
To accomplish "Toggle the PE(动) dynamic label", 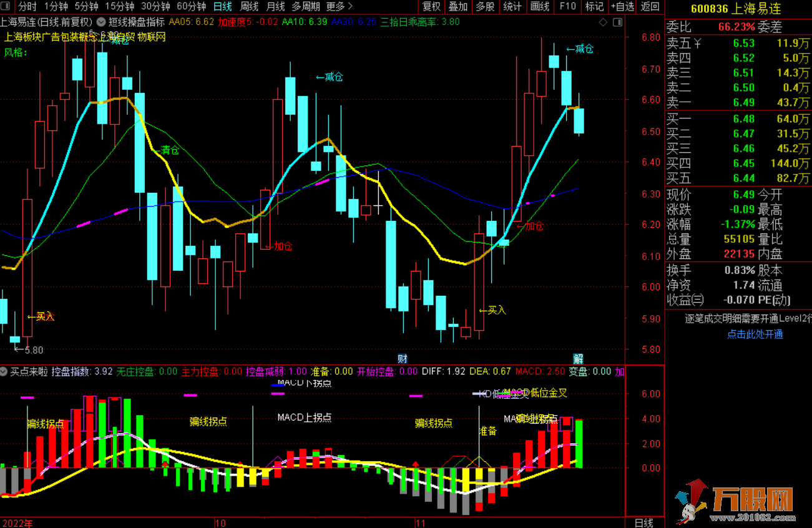I will pyautogui.click(x=774, y=300).
